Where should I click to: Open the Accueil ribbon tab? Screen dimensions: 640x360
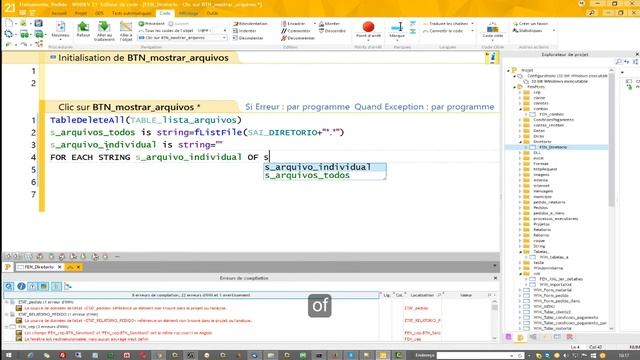pos(58,13)
